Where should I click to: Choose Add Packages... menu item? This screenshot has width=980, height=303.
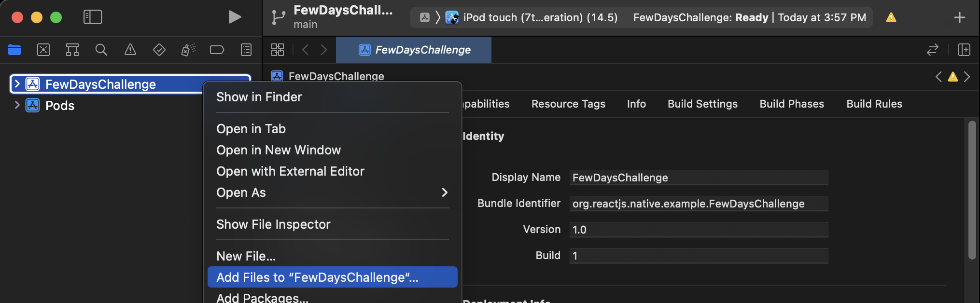click(x=333, y=297)
